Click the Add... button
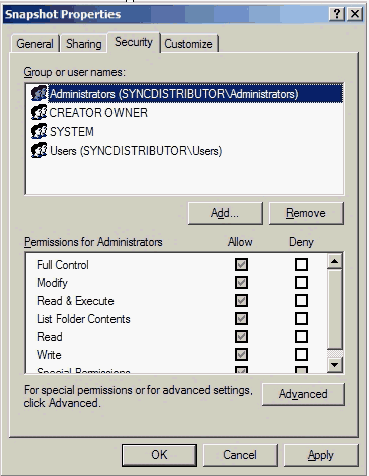 (x=225, y=213)
